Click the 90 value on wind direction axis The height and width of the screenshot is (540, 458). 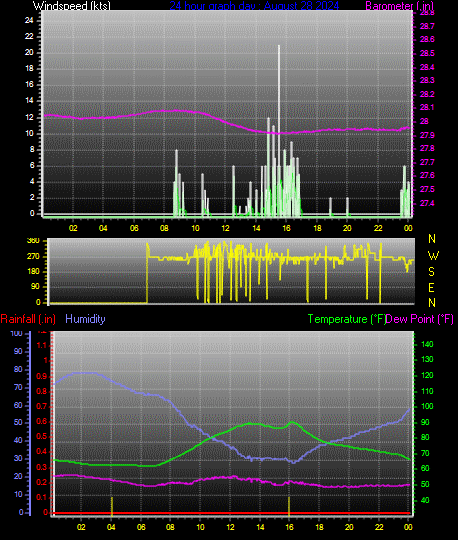click(x=35, y=287)
